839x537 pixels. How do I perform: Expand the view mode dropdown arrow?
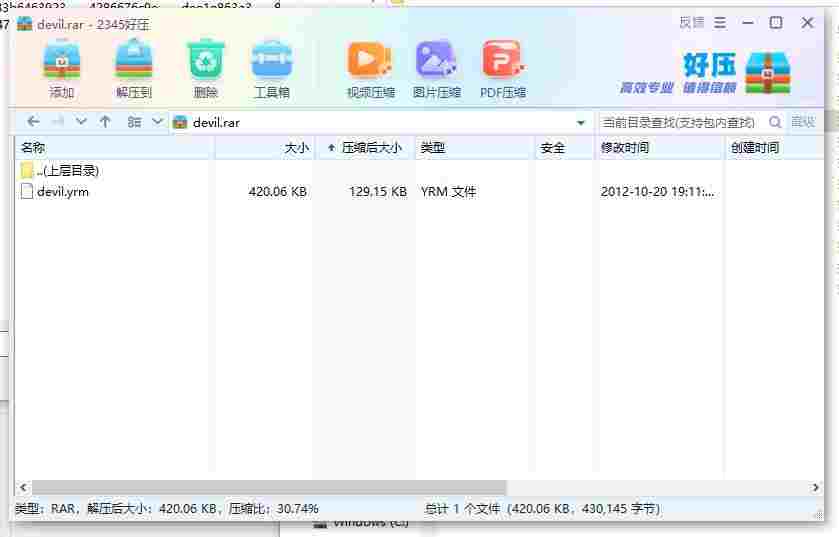pos(157,122)
